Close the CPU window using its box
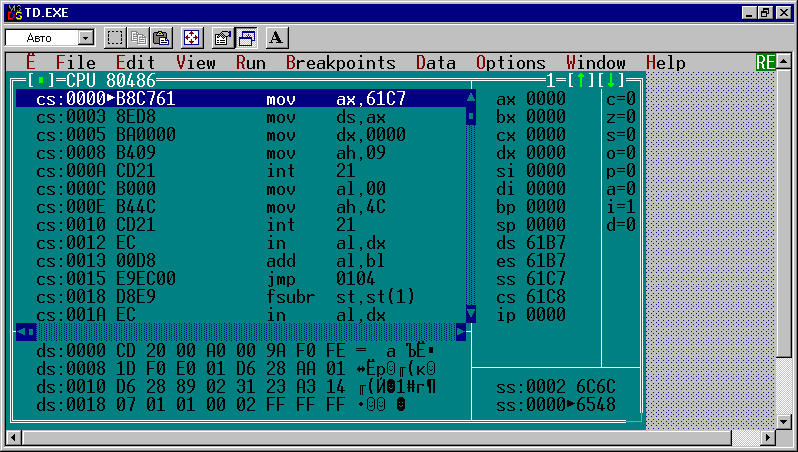The width and height of the screenshot is (798, 452). coord(41,80)
